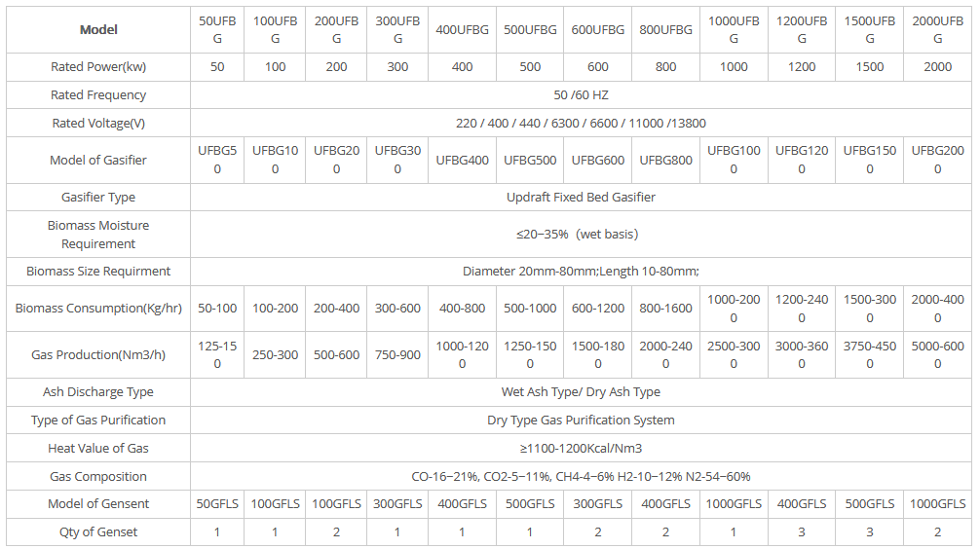Click Dry Type Gas Purification System

[x=581, y=421]
